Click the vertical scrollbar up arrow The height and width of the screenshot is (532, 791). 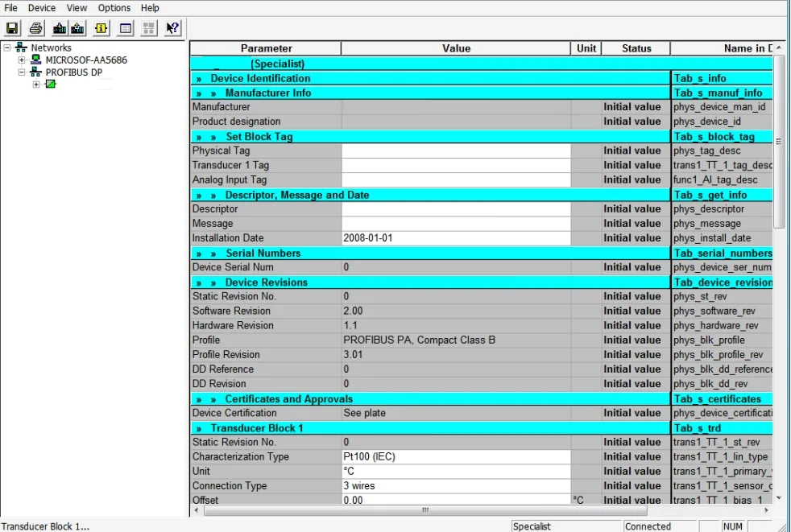tap(779, 47)
